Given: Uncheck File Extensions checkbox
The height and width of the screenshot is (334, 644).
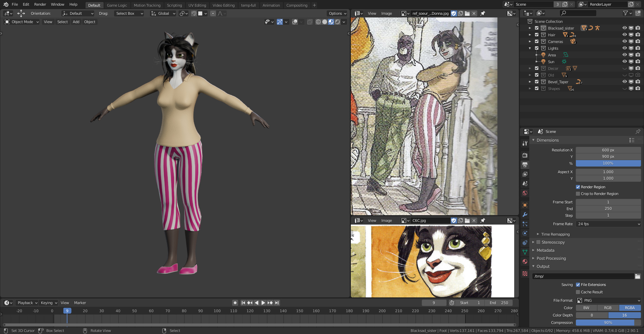Looking at the screenshot, I should pyautogui.click(x=578, y=285).
